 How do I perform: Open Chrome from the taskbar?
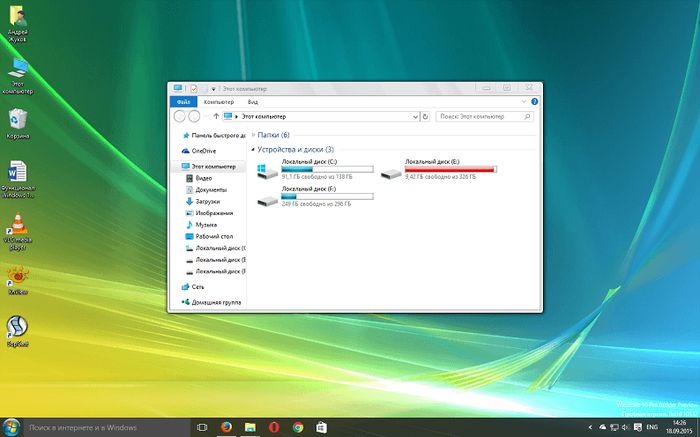298,426
